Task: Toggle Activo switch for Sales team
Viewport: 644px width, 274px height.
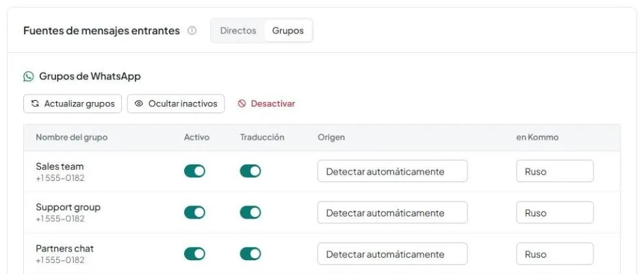Action: [194, 171]
